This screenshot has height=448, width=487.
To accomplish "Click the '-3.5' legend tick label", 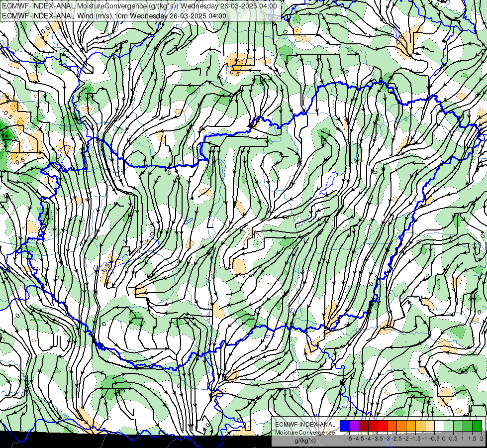I will point(378,439).
